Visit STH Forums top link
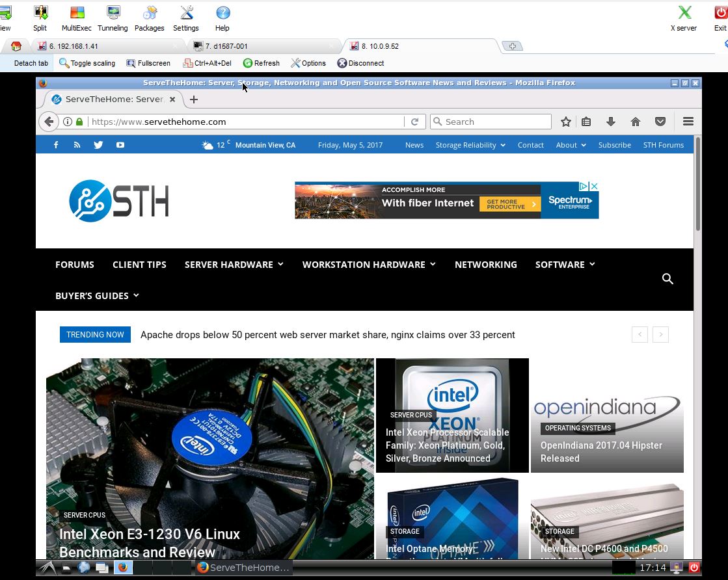The height and width of the screenshot is (580, 728). click(x=664, y=145)
